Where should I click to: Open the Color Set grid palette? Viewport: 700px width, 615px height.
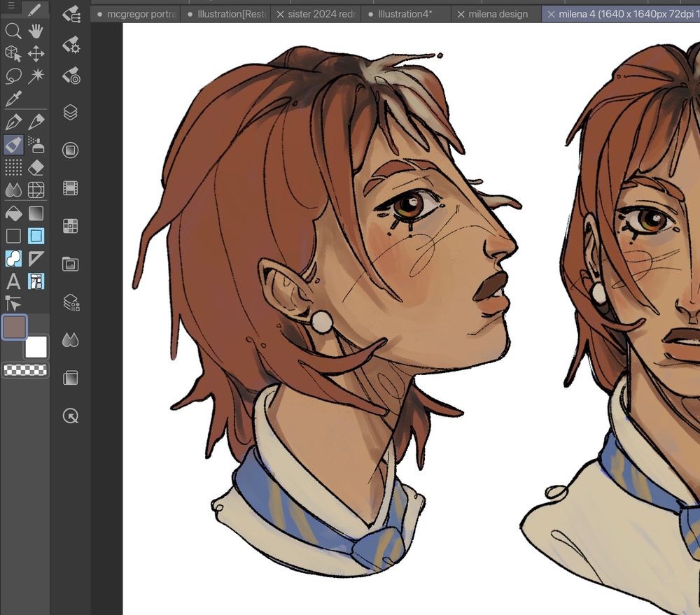tap(71, 226)
